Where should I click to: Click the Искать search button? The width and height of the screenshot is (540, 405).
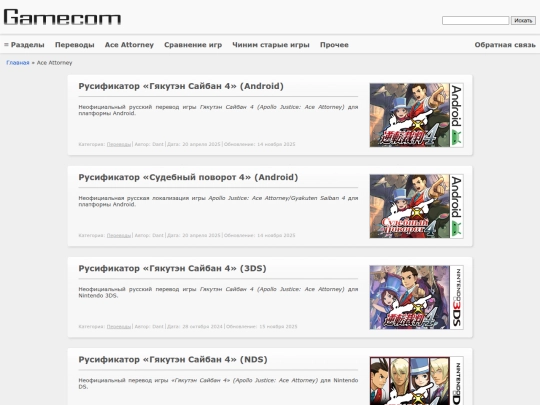[x=523, y=21]
